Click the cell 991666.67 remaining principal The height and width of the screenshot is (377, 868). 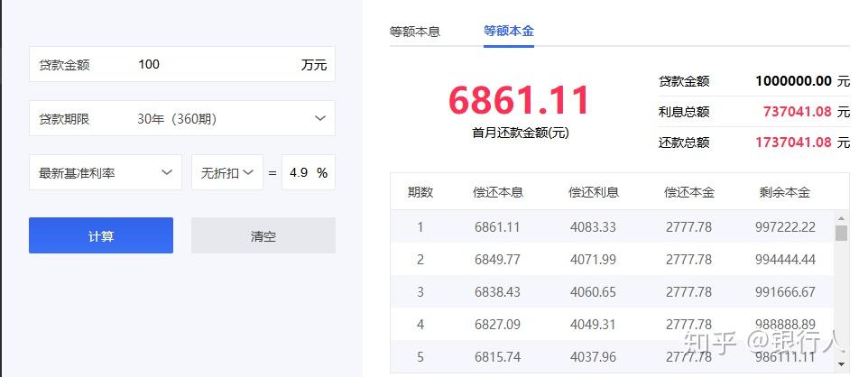point(785,291)
